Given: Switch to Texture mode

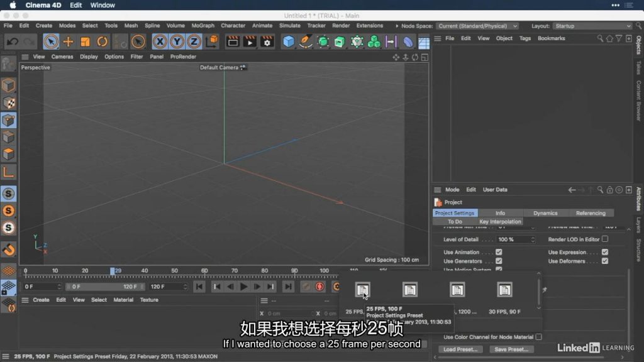Looking at the screenshot, I should click(9, 102).
